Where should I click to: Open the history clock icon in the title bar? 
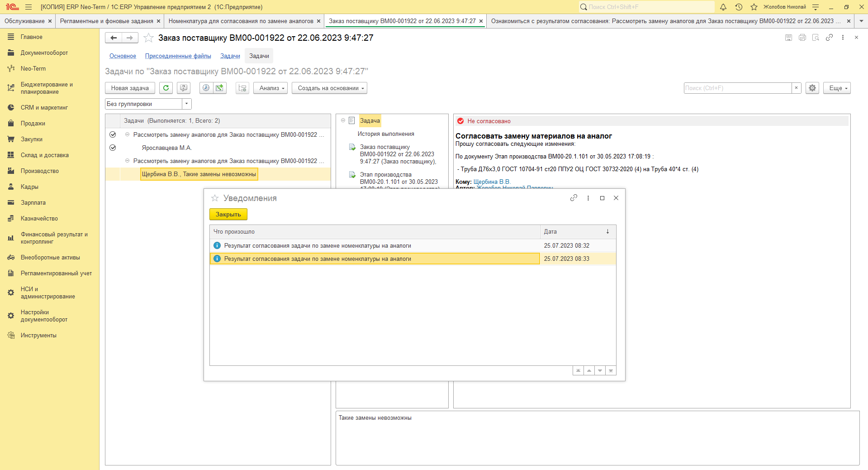pyautogui.click(x=739, y=7)
